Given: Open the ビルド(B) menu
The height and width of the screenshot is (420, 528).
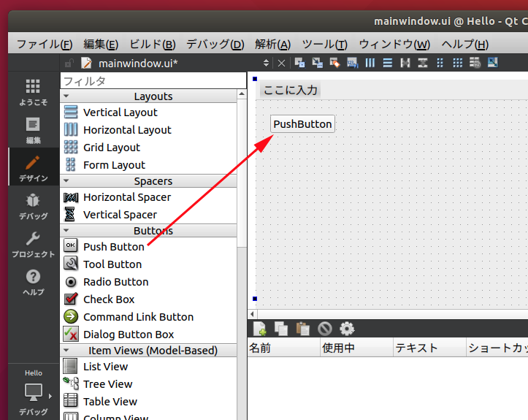Looking at the screenshot, I should coord(153,44).
